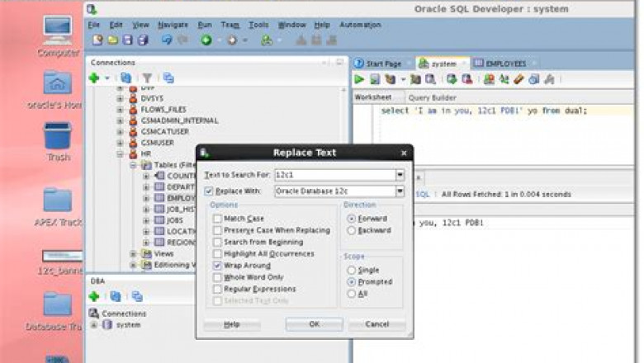Screen dimensions: 644x363
Task: Click the Clear eraser icon in worksheet toolbar
Action: pyautogui.click(x=519, y=79)
